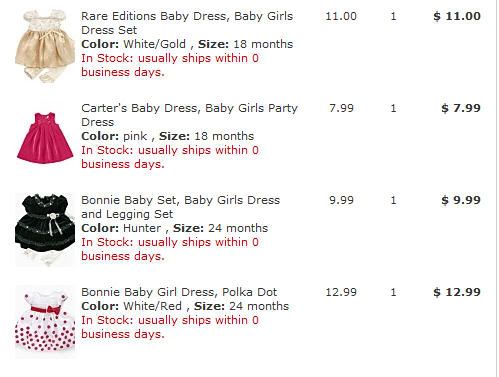The width and height of the screenshot is (499, 377).
Task: Select the 7.99 unit price
Action: pos(341,108)
